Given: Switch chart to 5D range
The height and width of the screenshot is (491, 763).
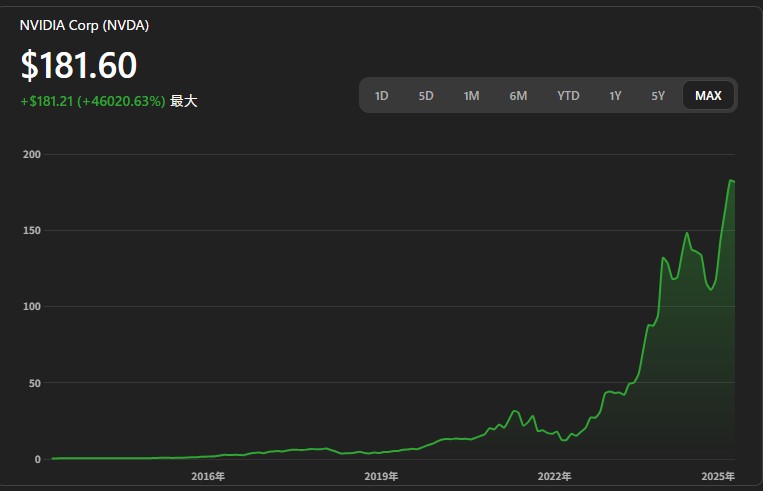Looking at the screenshot, I should tap(426, 96).
